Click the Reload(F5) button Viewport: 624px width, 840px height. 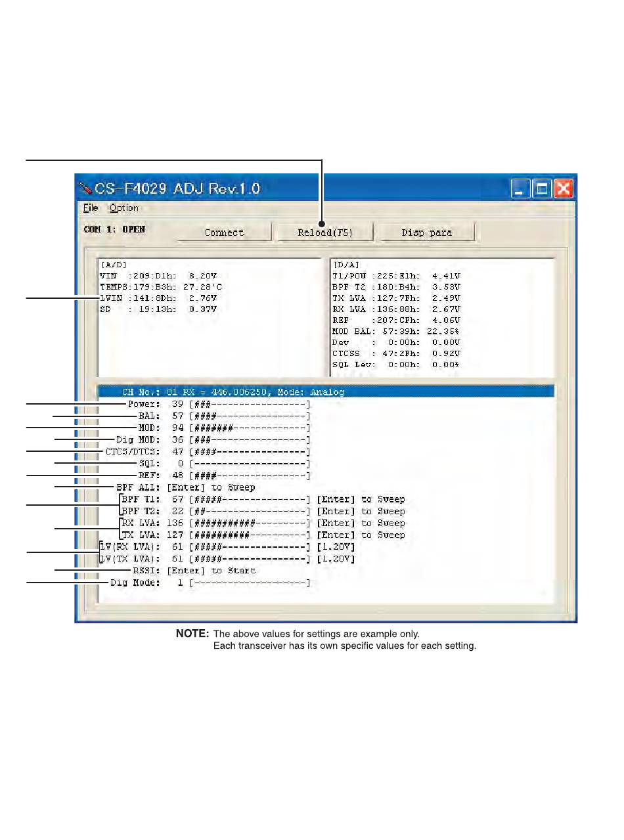point(325,232)
